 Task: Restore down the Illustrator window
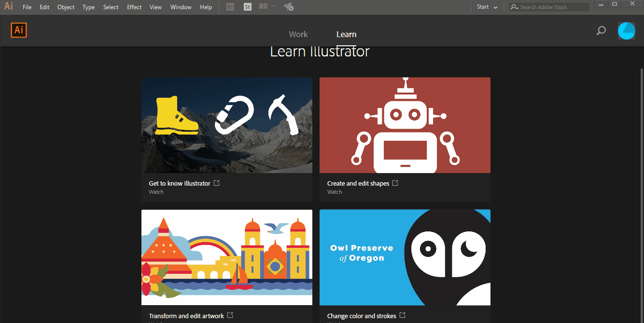coord(615,4)
